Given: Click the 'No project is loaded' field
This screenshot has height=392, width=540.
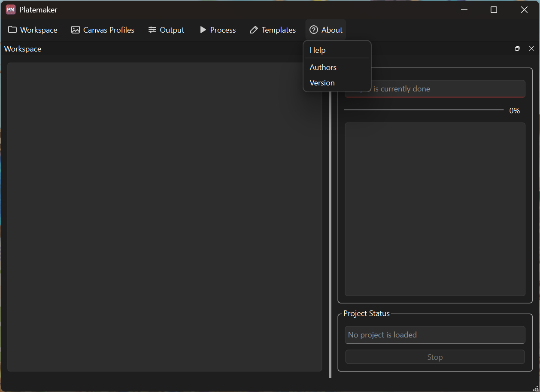Looking at the screenshot, I should coord(435,335).
